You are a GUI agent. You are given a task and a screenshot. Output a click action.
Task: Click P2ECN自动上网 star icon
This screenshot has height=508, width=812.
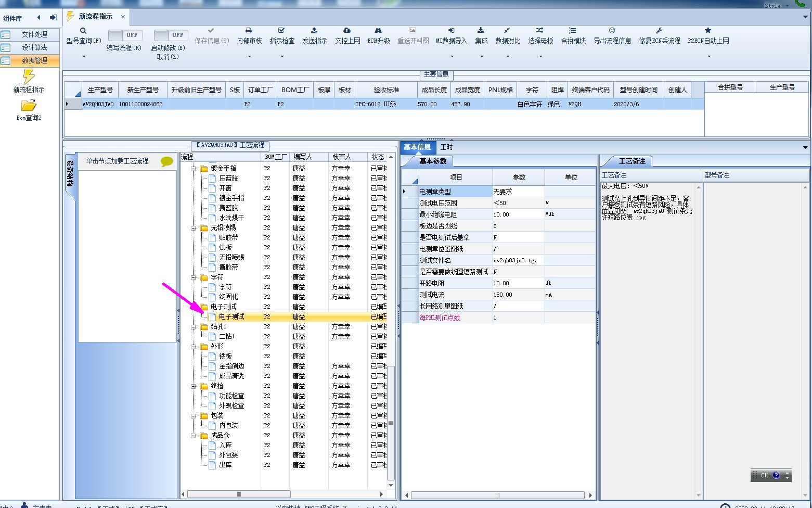[x=708, y=31]
